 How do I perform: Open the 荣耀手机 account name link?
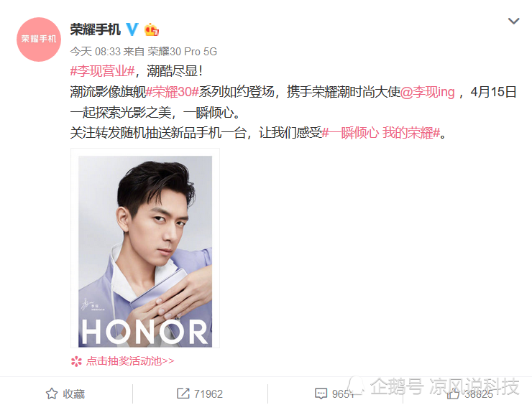coord(96,29)
